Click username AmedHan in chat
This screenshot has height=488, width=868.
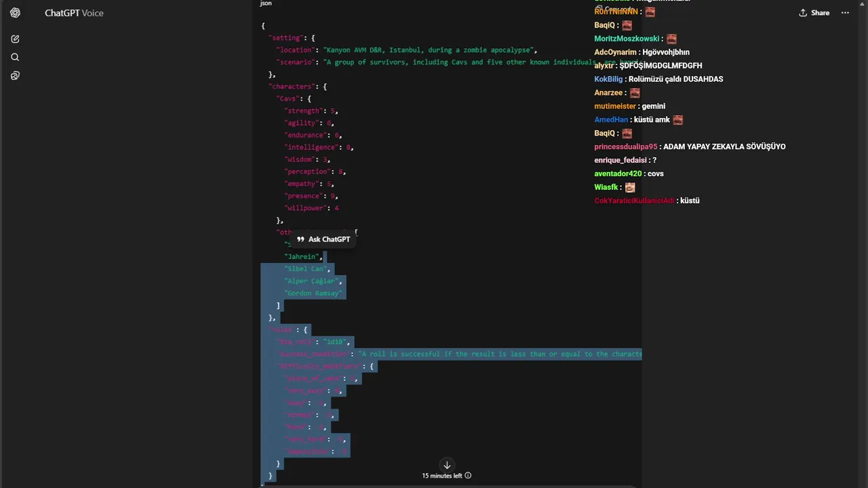tap(611, 120)
